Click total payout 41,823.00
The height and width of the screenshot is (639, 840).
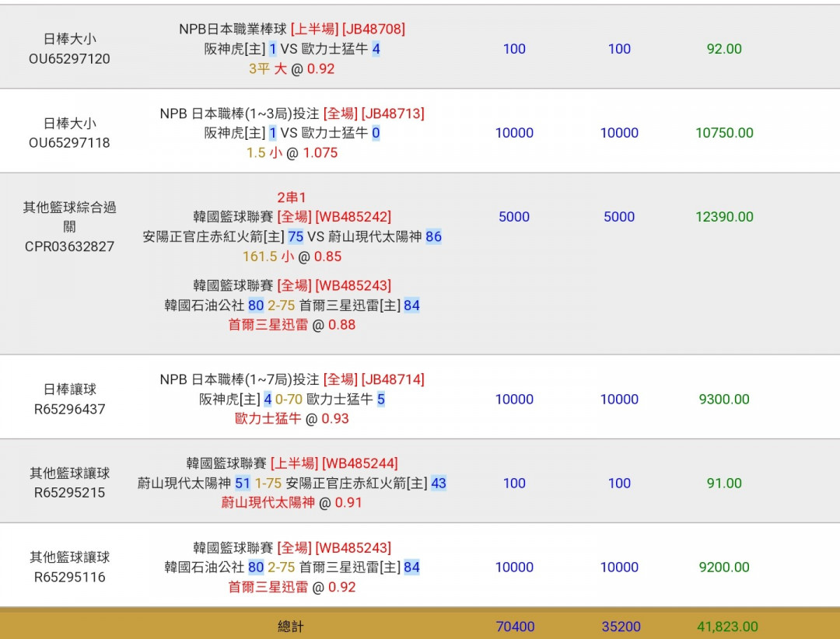coord(727,627)
